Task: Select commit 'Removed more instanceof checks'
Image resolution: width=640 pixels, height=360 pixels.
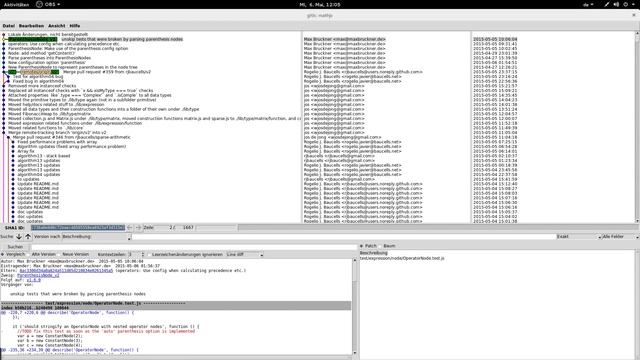Action: point(42,86)
